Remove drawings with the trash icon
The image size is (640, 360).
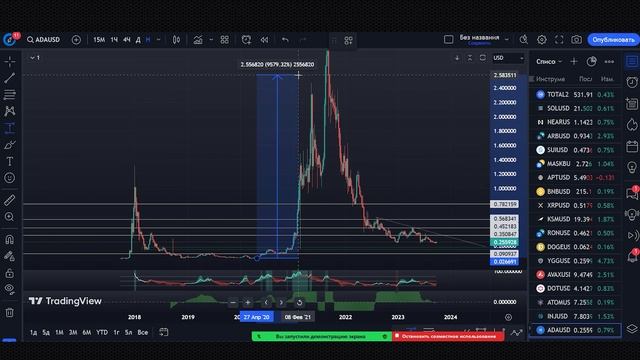pos(9,313)
